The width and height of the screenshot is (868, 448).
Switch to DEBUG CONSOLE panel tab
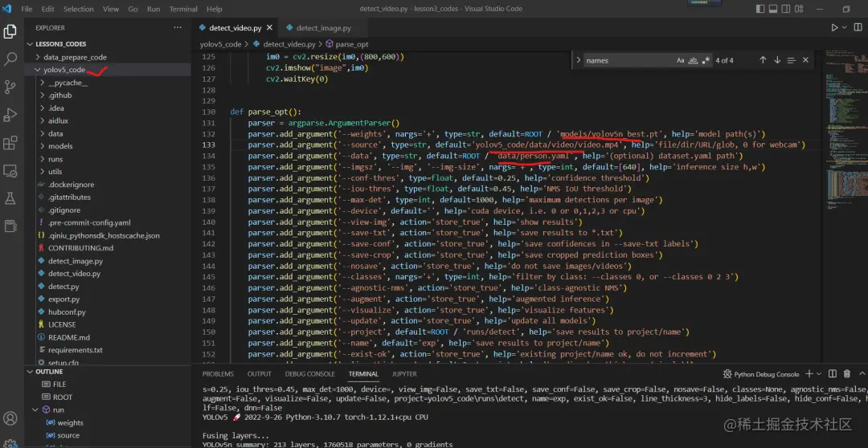pyautogui.click(x=310, y=374)
